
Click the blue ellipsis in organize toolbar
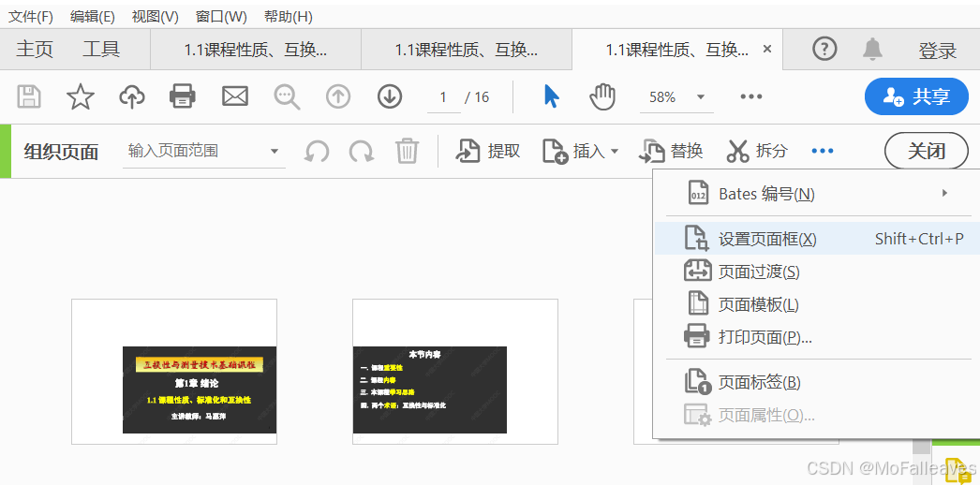(x=823, y=151)
